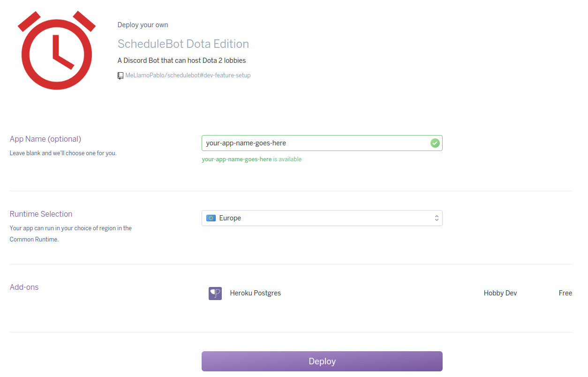
Task: Select the Heroku Postgres add-on name
Action: [x=255, y=293]
